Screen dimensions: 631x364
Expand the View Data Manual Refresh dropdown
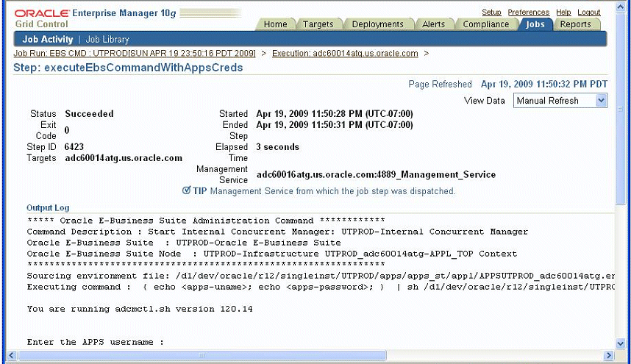click(560, 101)
